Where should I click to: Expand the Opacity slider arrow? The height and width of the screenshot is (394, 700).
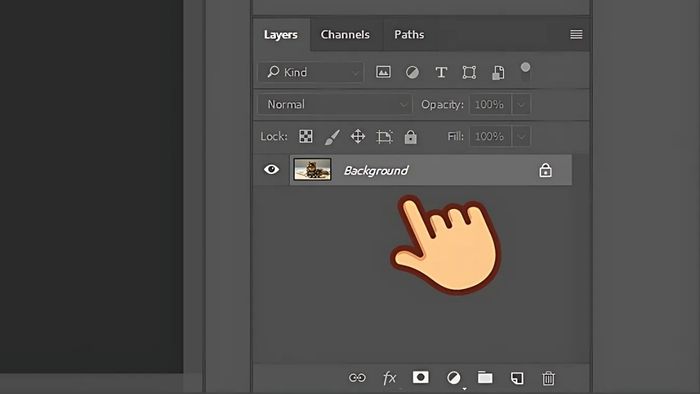(x=521, y=104)
